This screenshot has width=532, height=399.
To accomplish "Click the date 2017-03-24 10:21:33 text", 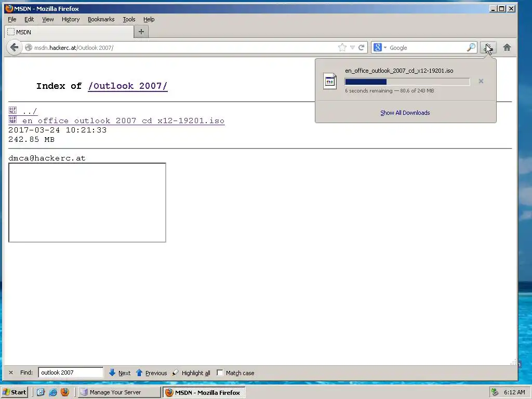I will tap(57, 130).
